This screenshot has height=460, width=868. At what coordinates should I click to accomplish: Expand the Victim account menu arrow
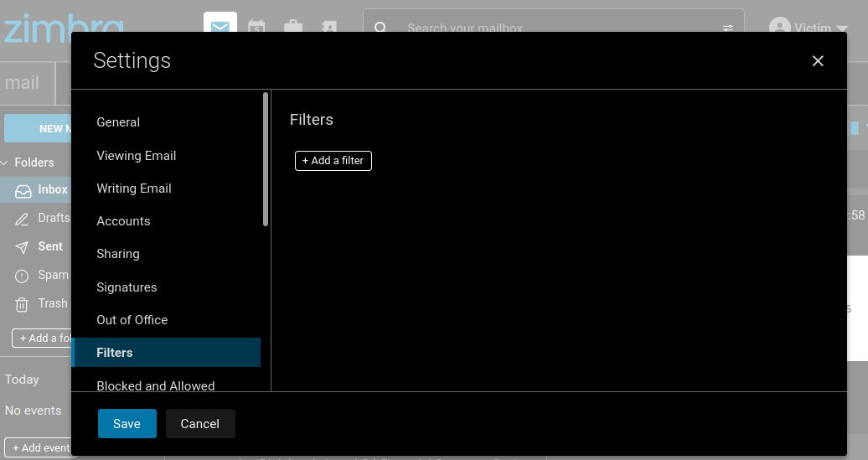(842, 28)
